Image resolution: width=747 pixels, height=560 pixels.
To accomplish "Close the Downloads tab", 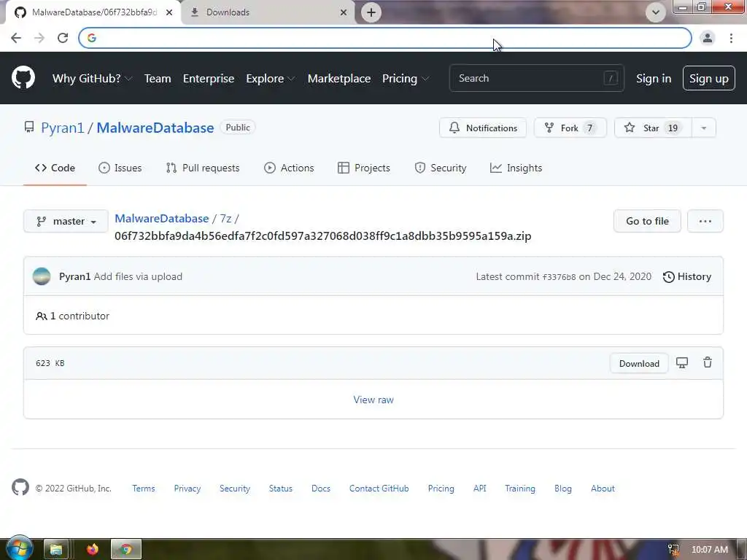I will (344, 12).
